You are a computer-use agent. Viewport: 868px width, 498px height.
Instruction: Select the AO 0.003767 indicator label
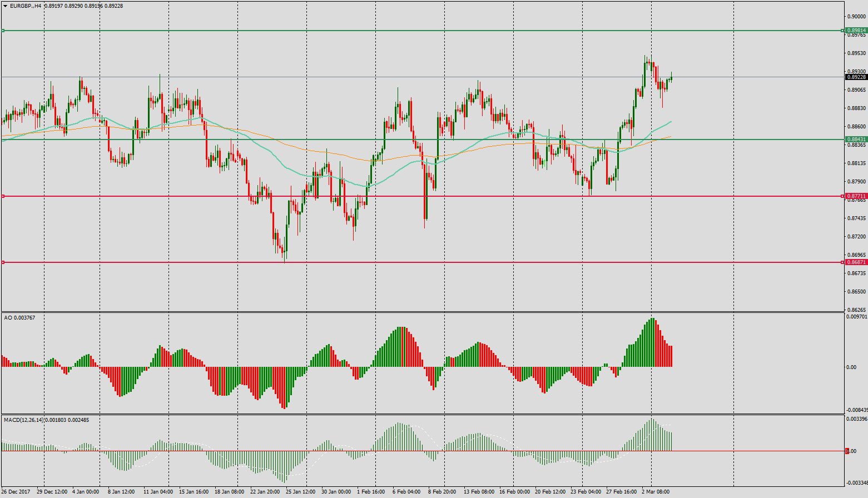[19, 318]
